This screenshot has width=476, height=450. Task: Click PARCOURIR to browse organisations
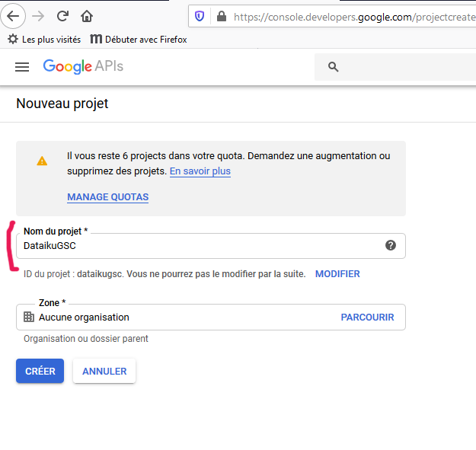[x=367, y=317]
